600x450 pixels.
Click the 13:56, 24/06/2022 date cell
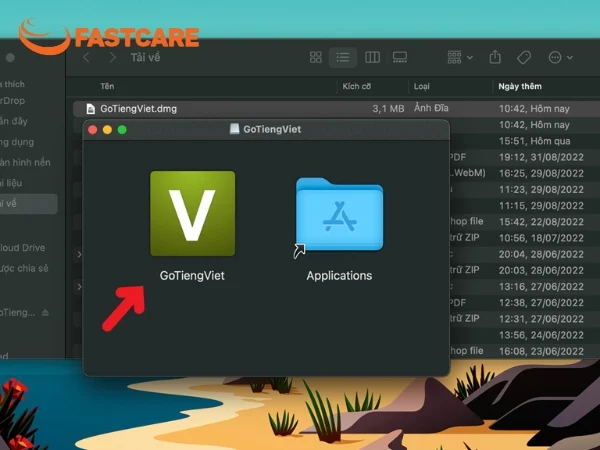point(541,335)
